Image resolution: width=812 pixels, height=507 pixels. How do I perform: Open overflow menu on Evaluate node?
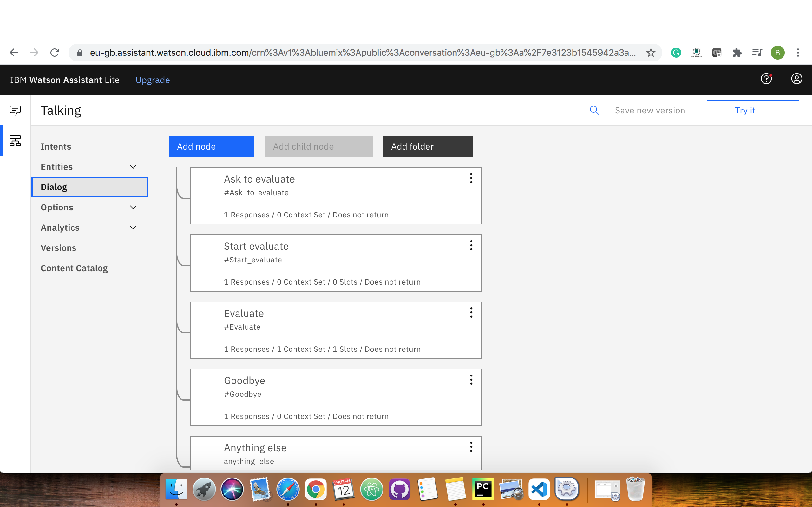(471, 312)
